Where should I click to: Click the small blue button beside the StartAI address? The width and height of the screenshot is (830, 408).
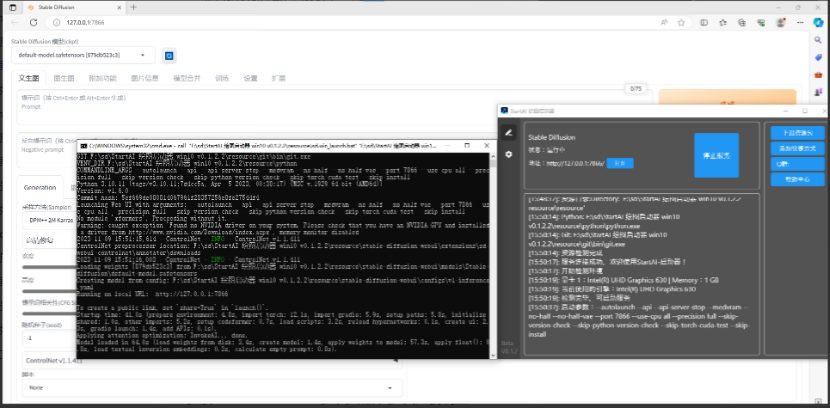(x=620, y=164)
